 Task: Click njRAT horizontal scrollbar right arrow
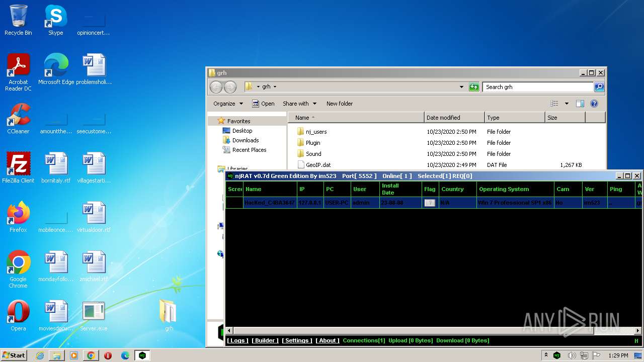point(638,331)
